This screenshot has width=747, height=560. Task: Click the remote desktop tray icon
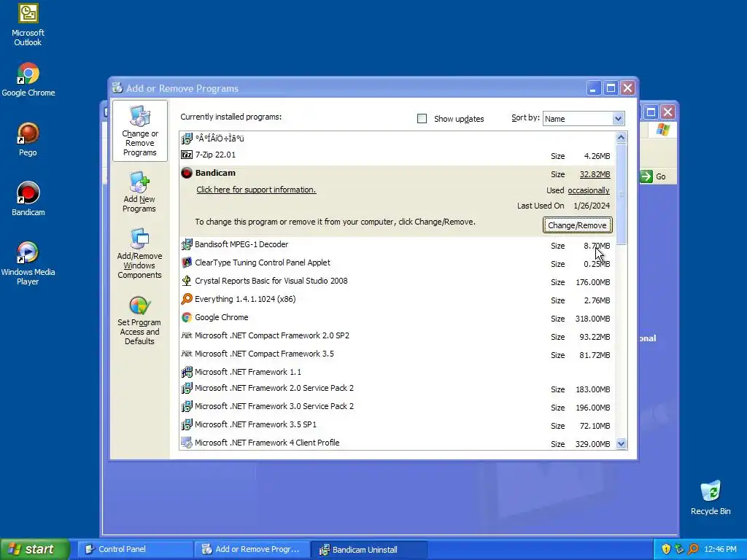[x=679, y=549]
